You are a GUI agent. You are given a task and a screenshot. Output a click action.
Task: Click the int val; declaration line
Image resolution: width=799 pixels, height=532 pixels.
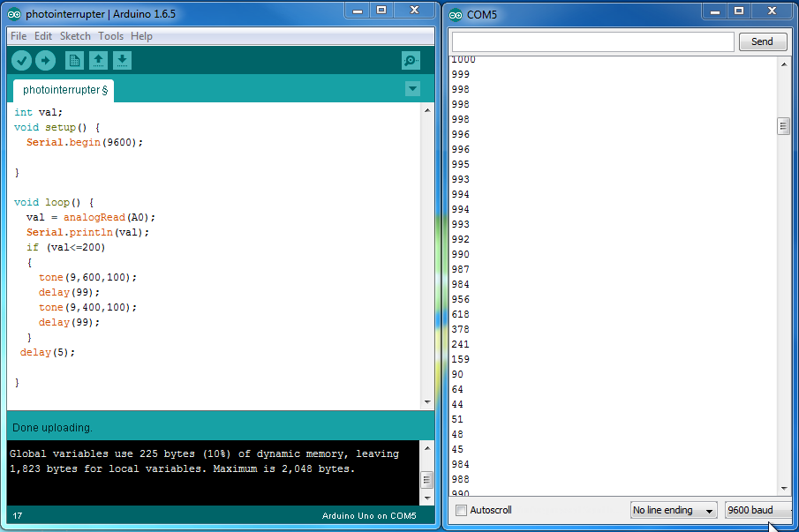coord(38,112)
